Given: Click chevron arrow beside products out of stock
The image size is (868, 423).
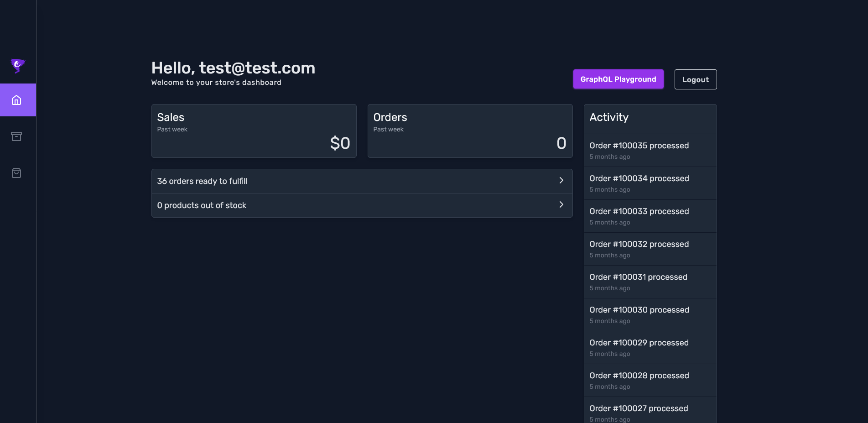Looking at the screenshot, I should click(561, 205).
